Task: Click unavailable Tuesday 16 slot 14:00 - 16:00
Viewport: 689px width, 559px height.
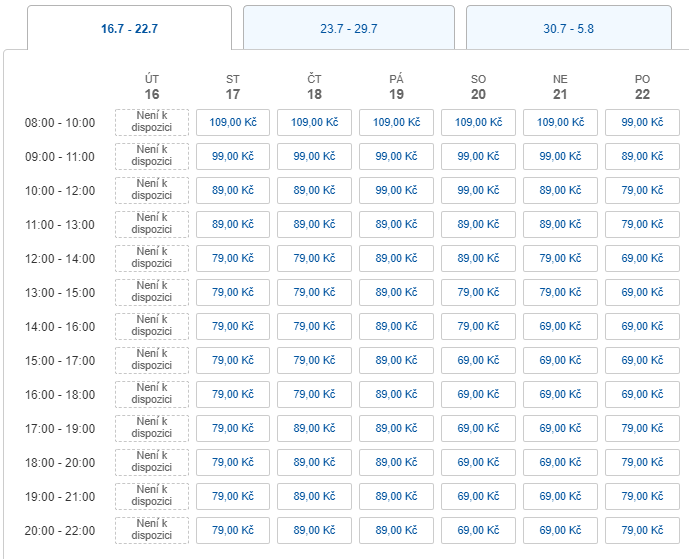Action: pyautogui.click(x=152, y=326)
